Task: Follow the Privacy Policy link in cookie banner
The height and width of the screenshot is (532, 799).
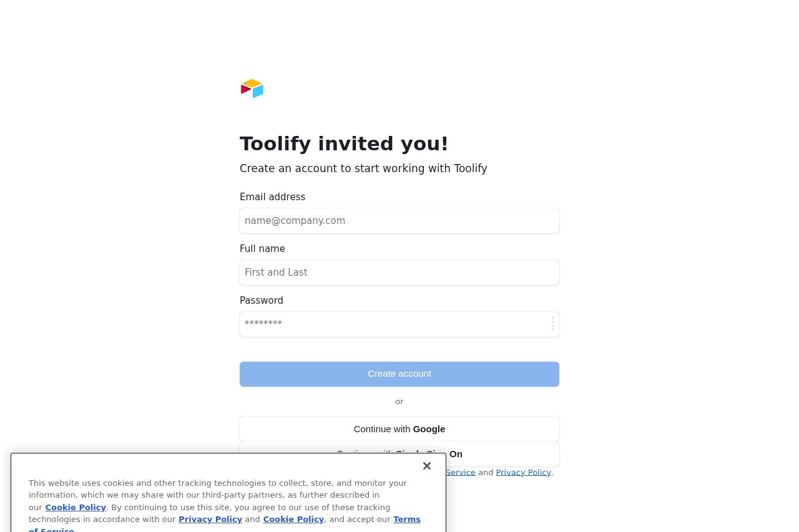Action: [210, 520]
